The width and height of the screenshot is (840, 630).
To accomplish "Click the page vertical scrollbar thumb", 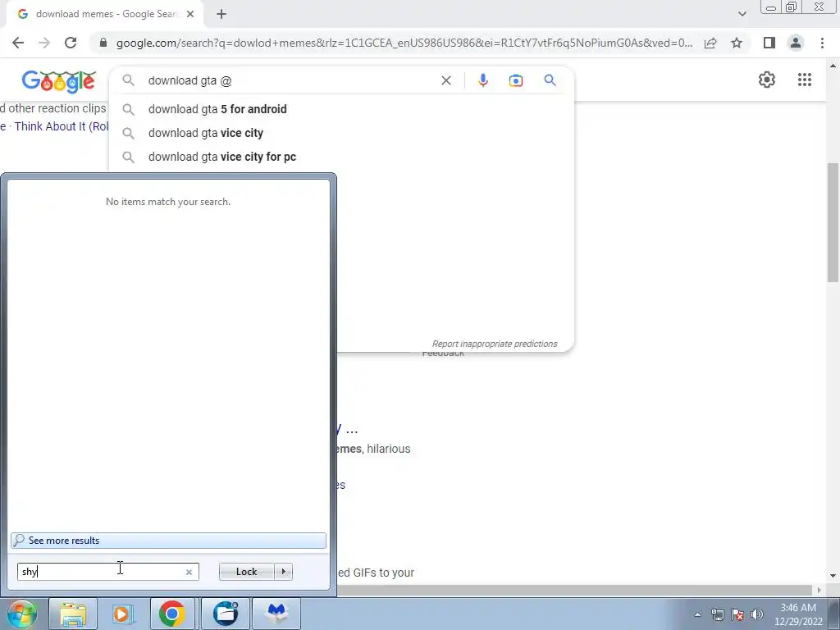I will [833, 221].
